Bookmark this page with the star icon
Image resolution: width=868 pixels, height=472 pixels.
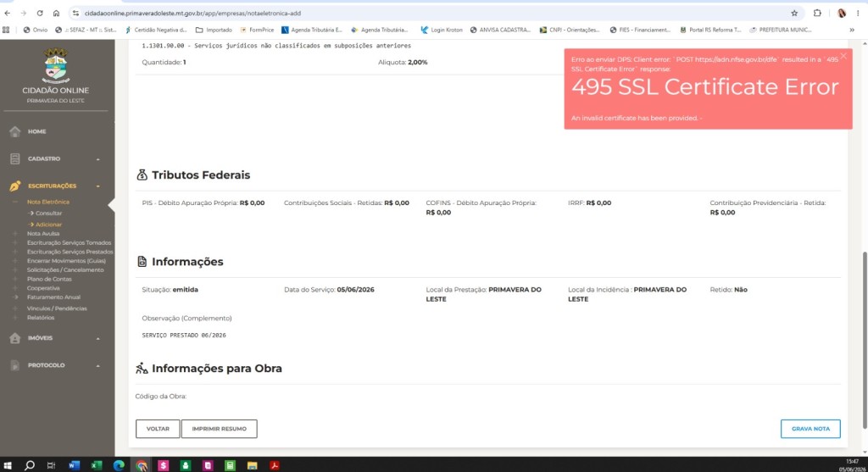794,14
